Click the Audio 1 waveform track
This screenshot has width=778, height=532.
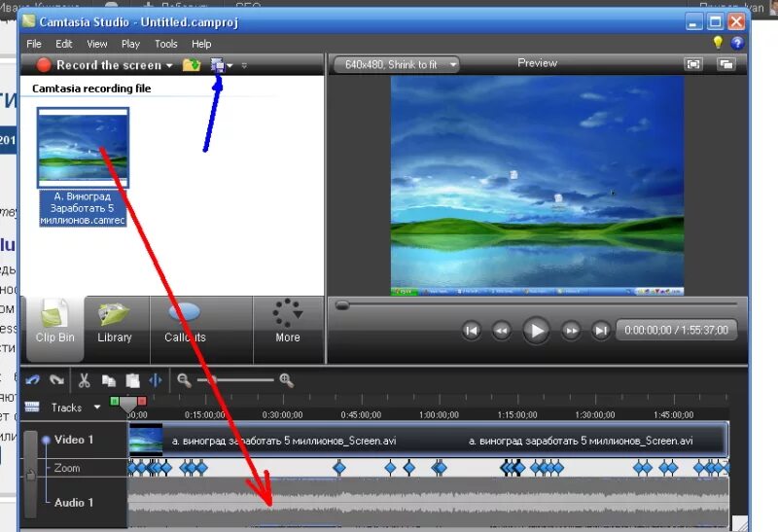(428, 502)
